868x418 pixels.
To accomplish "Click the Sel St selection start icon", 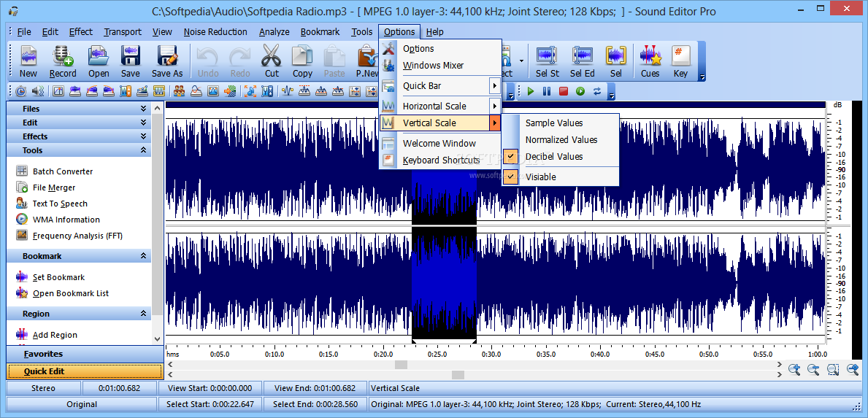I will pos(548,56).
